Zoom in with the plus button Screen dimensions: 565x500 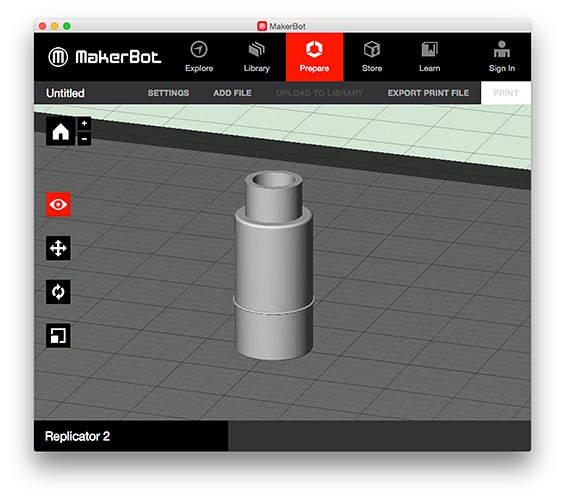pos(84,124)
